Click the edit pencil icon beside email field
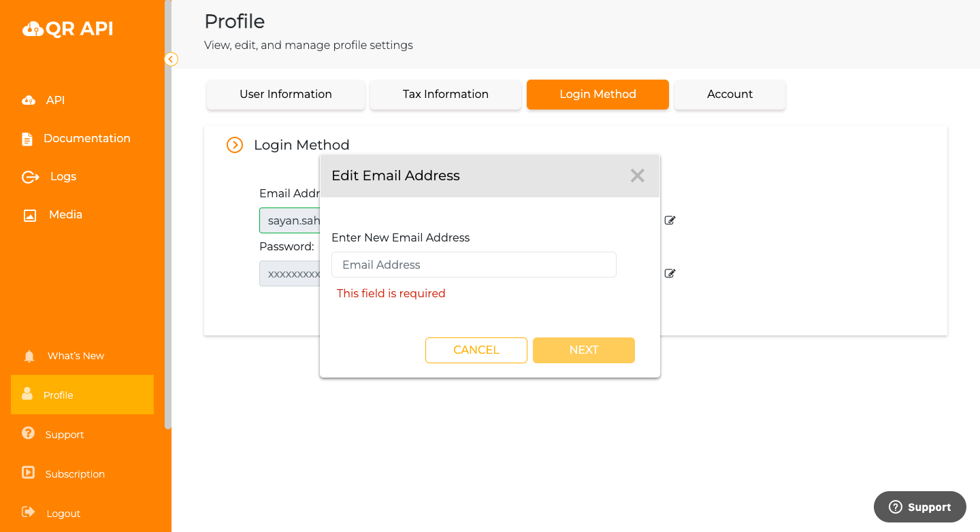 [x=670, y=220]
